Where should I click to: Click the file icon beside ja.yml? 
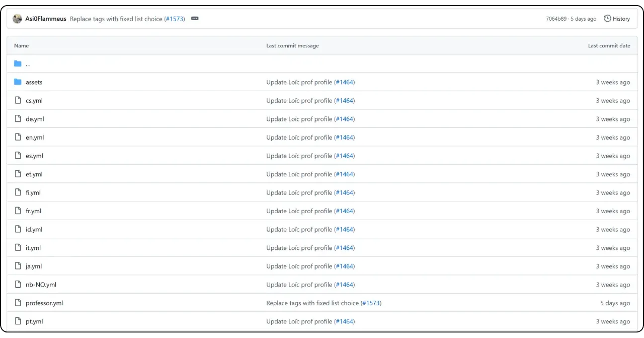click(x=18, y=266)
